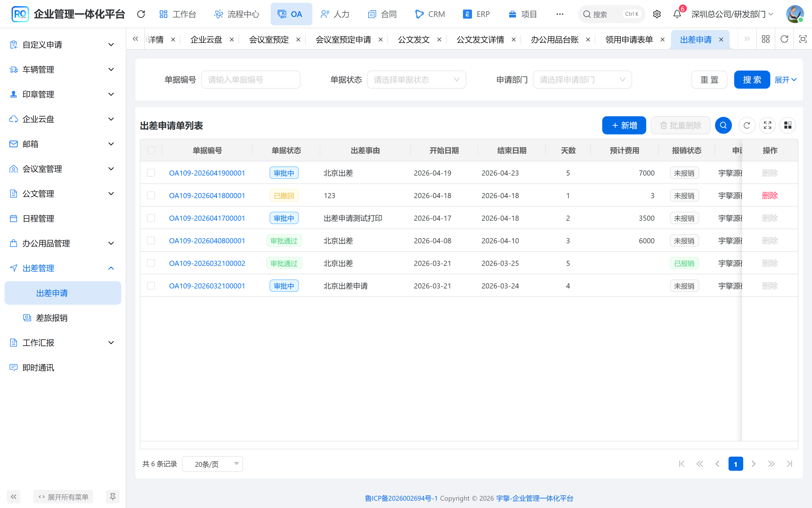Click the blue round search icon in the table toolbar

[x=723, y=125]
